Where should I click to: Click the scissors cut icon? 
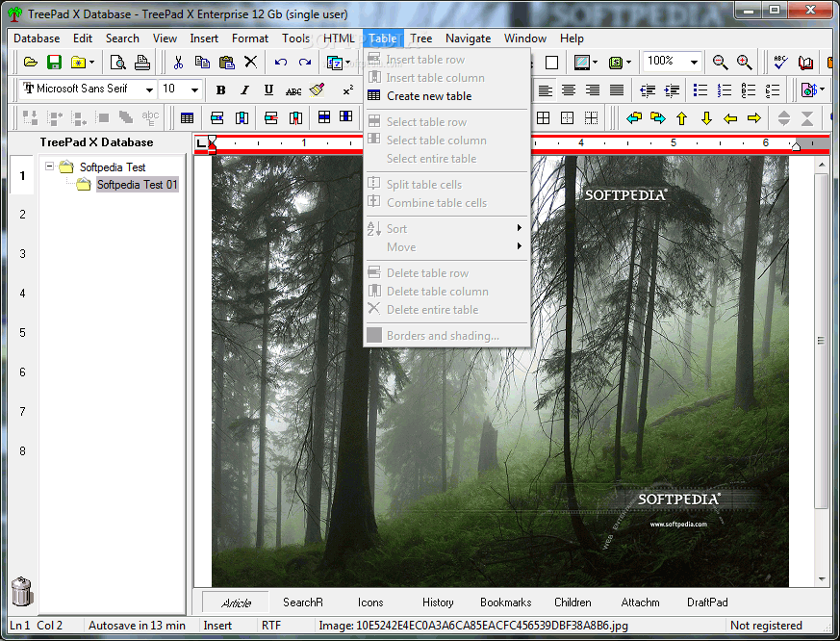(x=178, y=63)
